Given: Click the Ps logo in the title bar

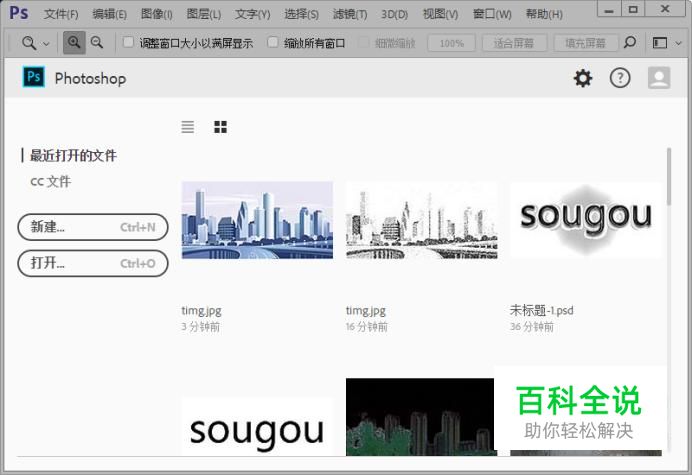Looking at the screenshot, I should pos(19,13).
